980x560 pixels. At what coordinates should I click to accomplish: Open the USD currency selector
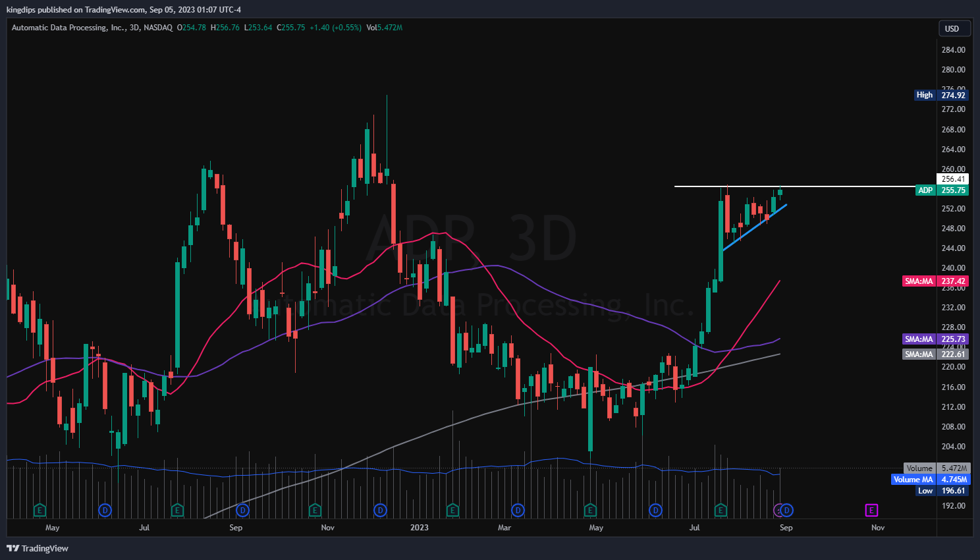click(954, 28)
